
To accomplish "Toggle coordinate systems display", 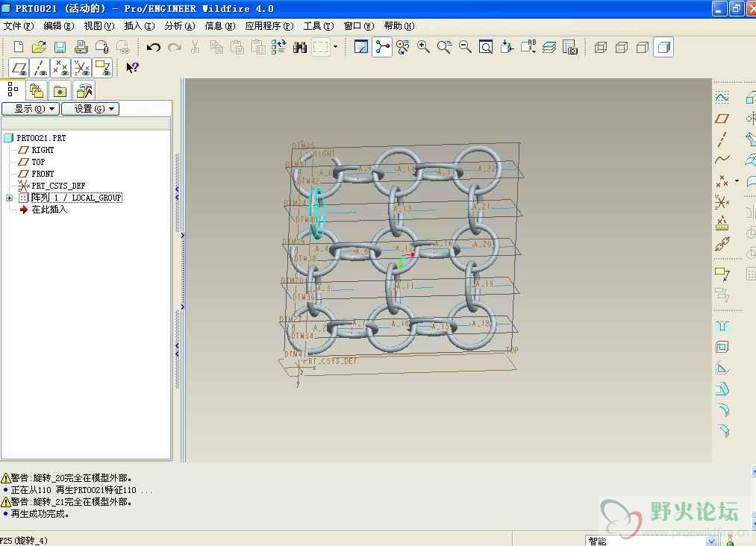I will (x=81, y=68).
